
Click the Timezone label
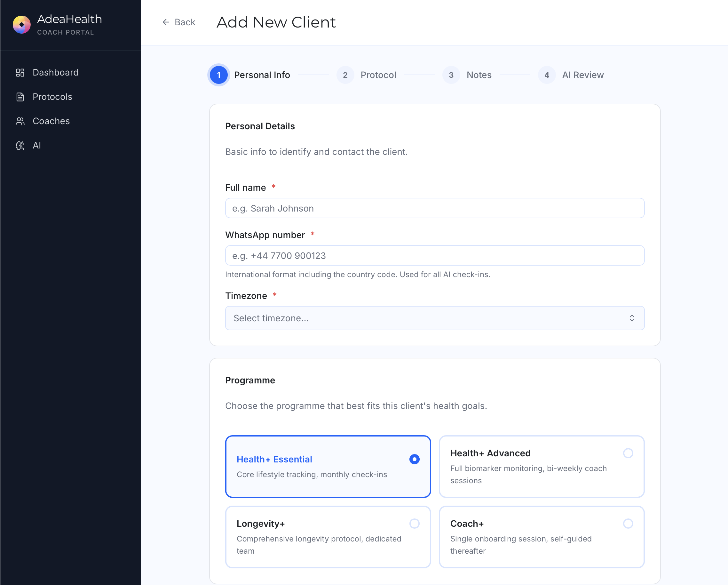click(246, 296)
